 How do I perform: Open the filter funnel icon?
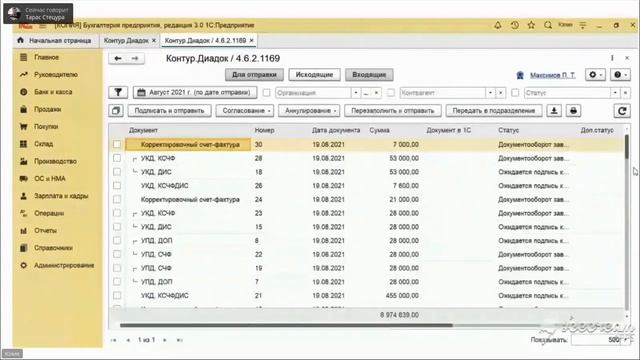coord(118,93)
